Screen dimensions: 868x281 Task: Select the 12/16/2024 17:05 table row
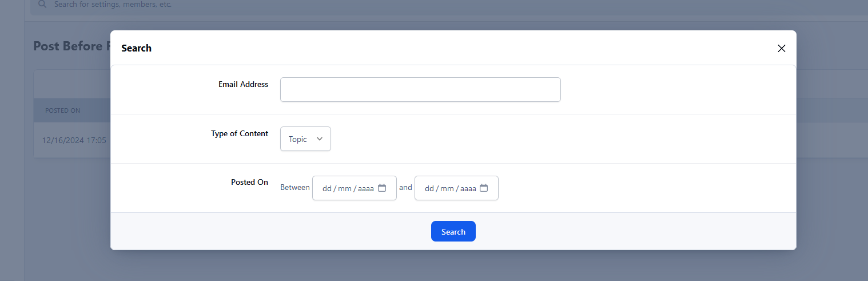coord(74,140)
